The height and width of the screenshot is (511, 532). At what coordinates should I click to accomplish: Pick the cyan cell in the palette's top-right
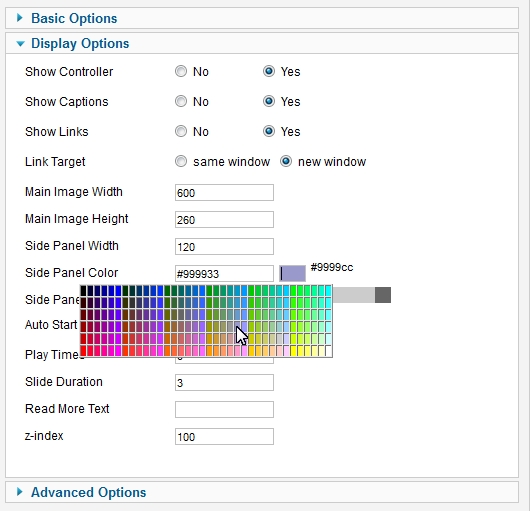(328, 291)
